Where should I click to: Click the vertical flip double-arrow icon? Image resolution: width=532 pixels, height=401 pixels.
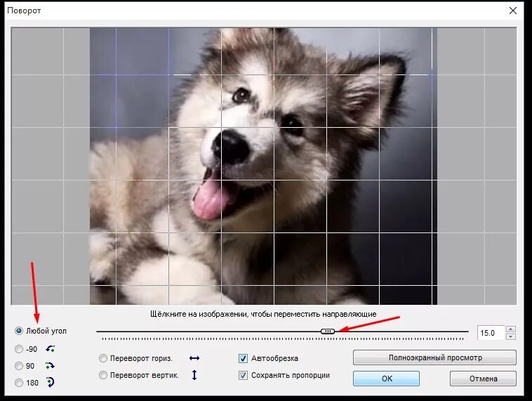tap(194, 375)
